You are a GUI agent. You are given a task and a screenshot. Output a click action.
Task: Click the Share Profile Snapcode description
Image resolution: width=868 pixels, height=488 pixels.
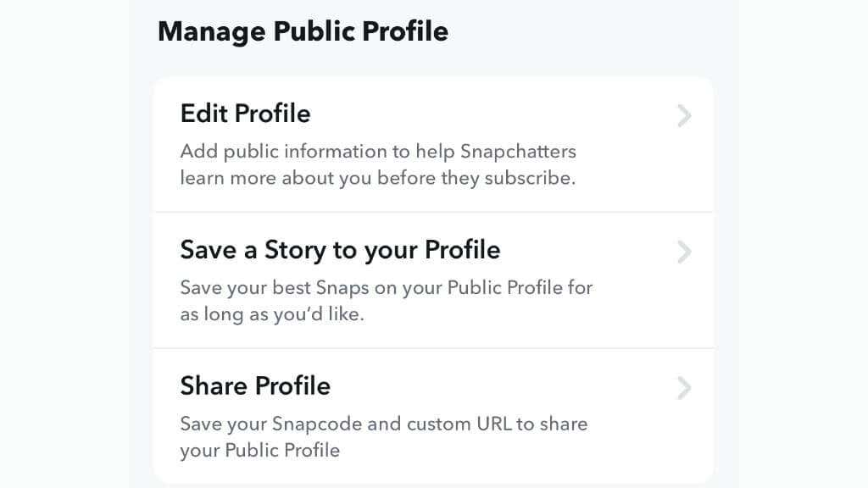pos(384,437)
